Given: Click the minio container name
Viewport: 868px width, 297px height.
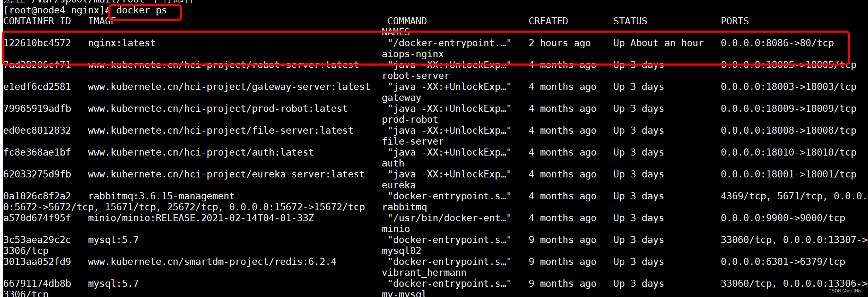Looking at the screenshot, I should [396, 229].
